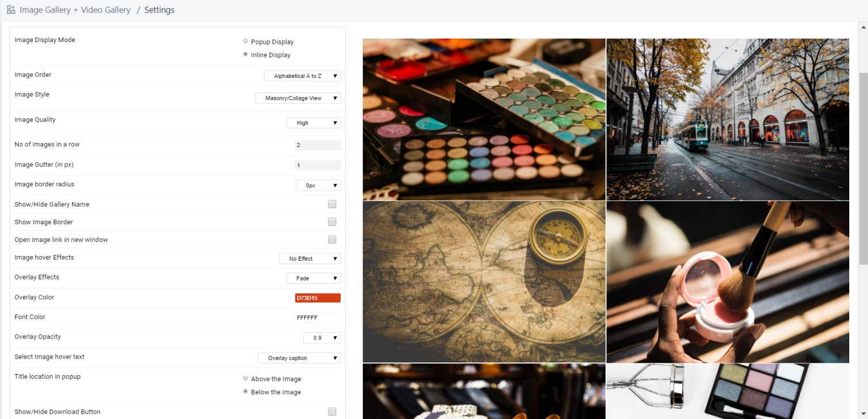The height and width of the screenshot is (419, 868).
Task: Click the Font Color FFFFFF field
Action: [317, 318]
